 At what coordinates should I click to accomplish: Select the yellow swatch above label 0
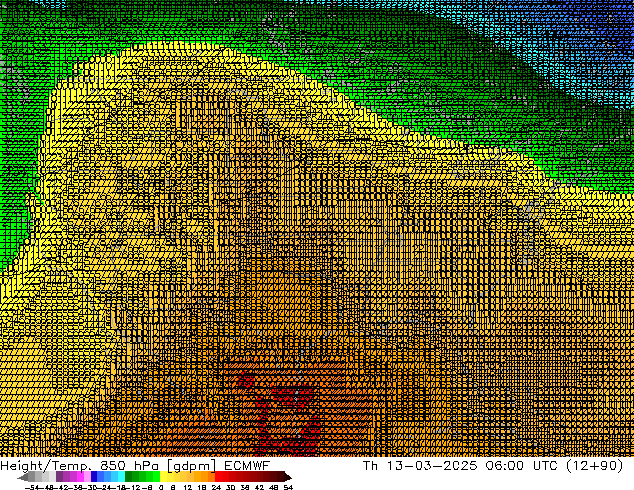[163, 476]
